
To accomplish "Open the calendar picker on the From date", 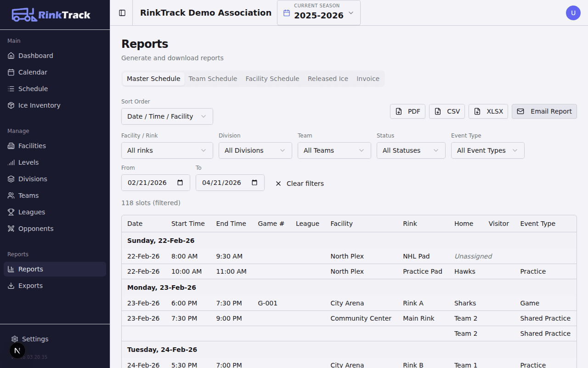I will [x=181, y=182].
